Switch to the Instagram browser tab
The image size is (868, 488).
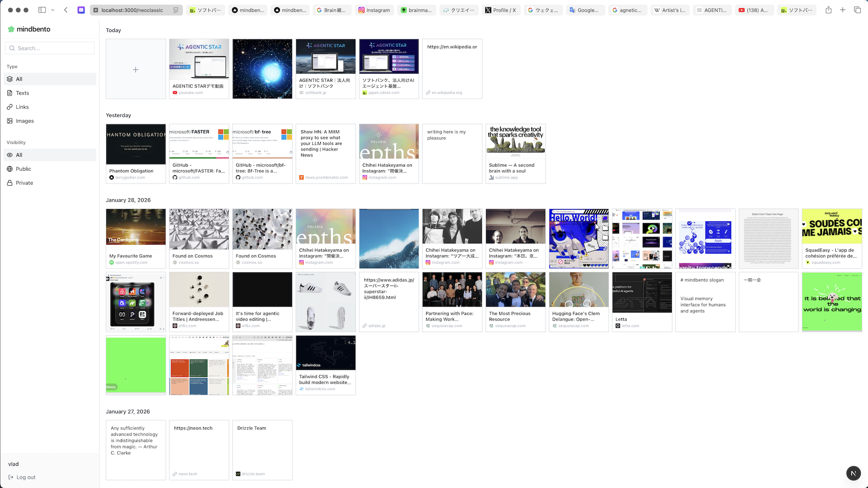(x=374, y=10)
